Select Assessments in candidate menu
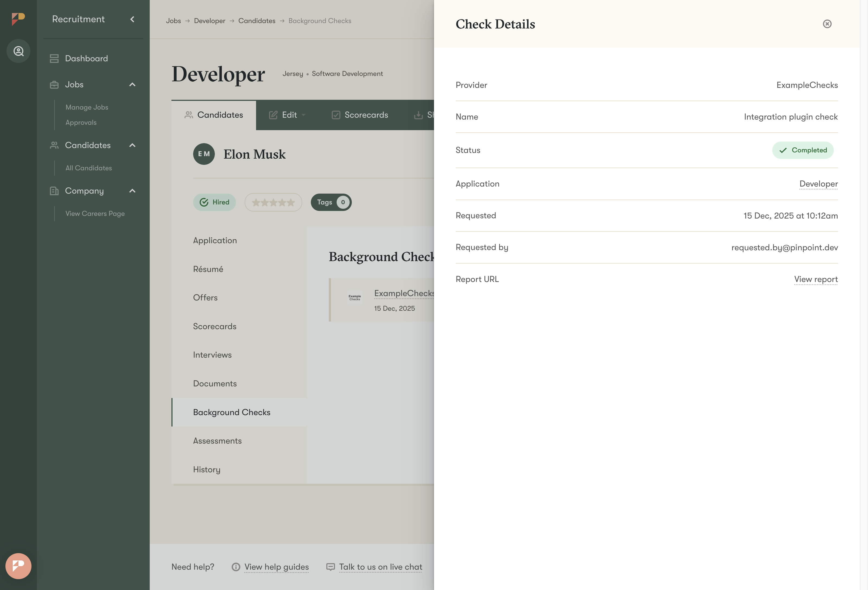The image size is (868, 590). [217, 441]
